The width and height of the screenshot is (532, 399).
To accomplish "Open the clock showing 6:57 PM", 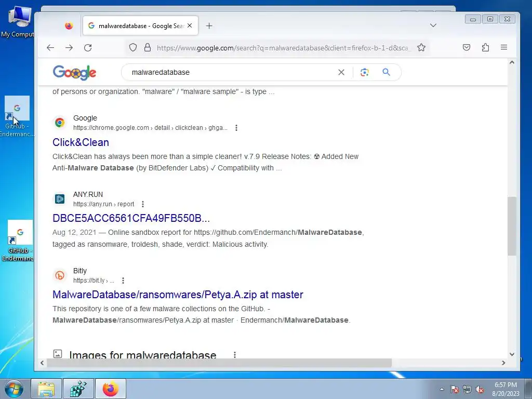I will click(x=506, y=389).
